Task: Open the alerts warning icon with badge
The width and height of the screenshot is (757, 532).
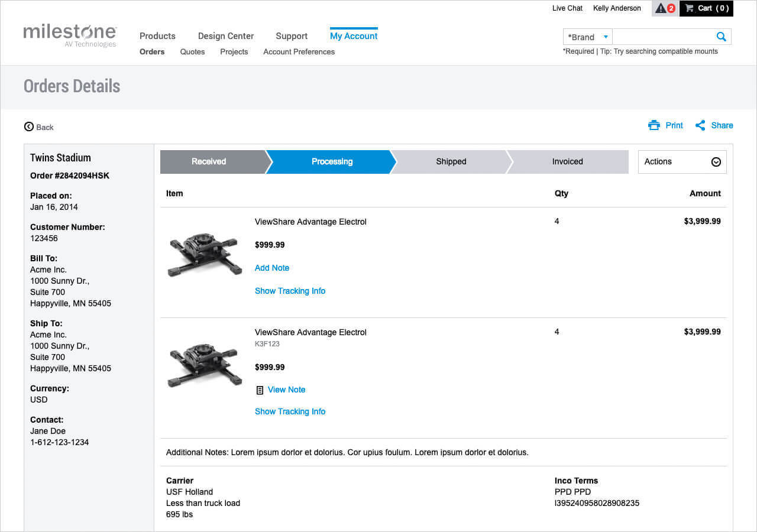Action: click(665, 8)
